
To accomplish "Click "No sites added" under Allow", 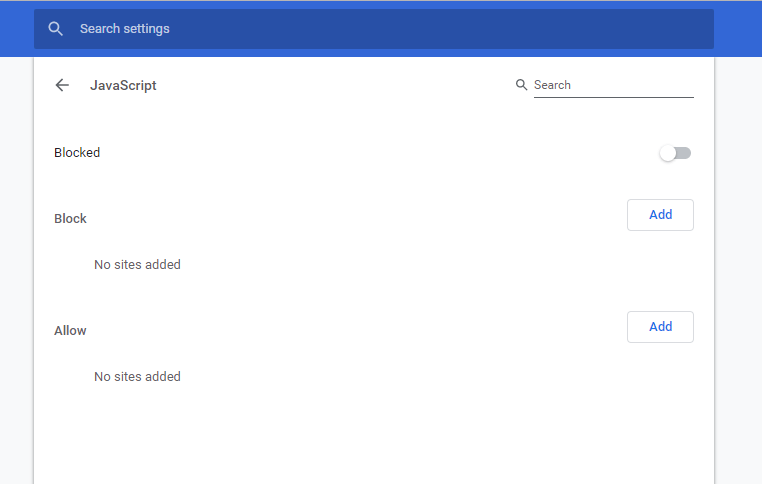I will pos(137,377).
